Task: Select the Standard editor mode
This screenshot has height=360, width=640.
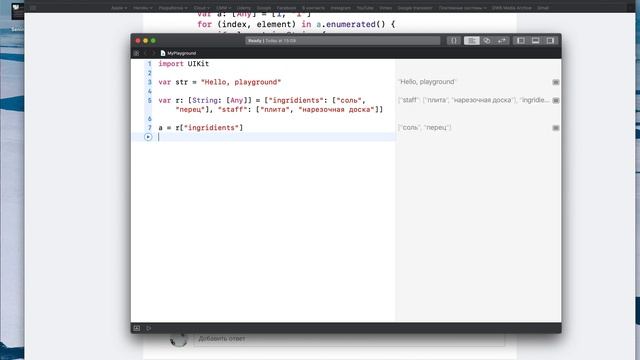Action: (471, 40)
